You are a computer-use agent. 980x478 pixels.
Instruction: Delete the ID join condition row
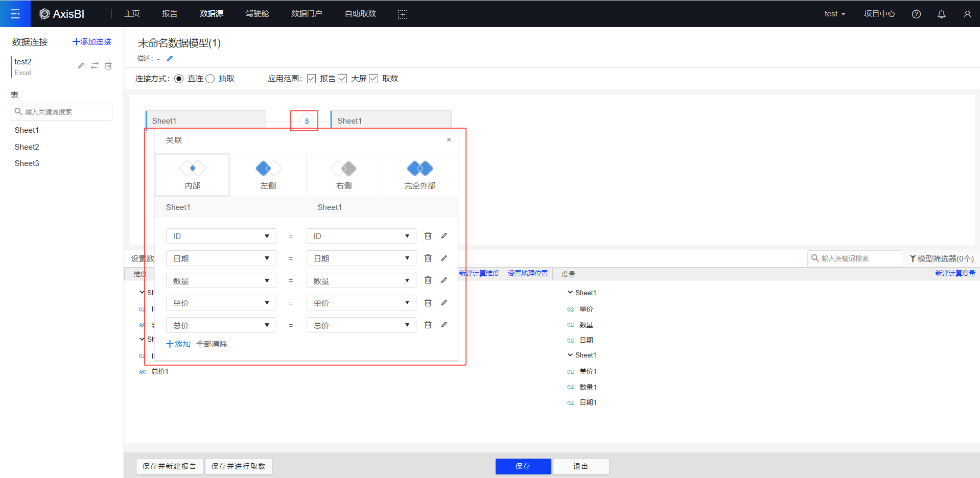pyautogui.click(x=428, y=236)
